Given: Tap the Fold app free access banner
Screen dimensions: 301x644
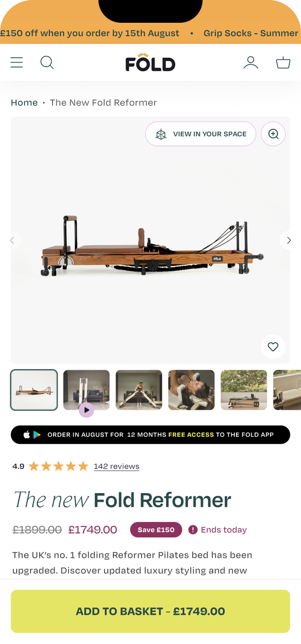Looking at the screenshot, I should tap(150, 435).
